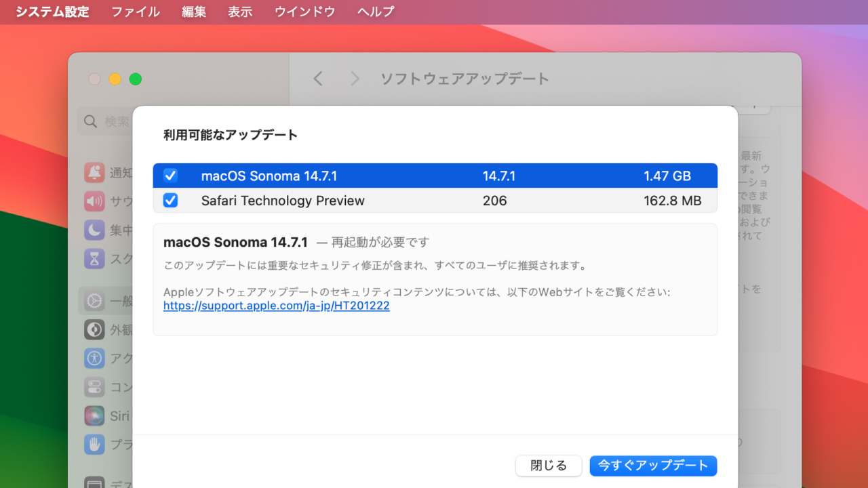Select the macOS Sonoma 14.7.1 row name
The image size is (868, 488).
tap(269, 176)
